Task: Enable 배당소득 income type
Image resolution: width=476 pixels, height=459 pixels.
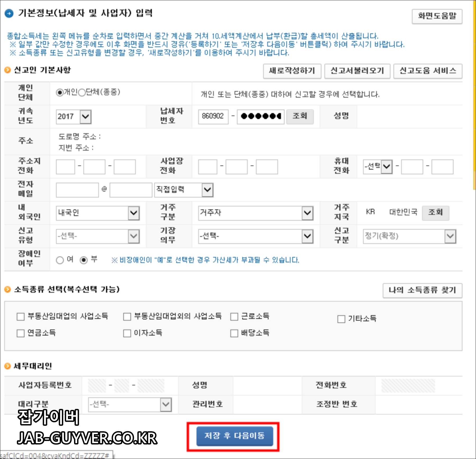Action: point(234,333)
